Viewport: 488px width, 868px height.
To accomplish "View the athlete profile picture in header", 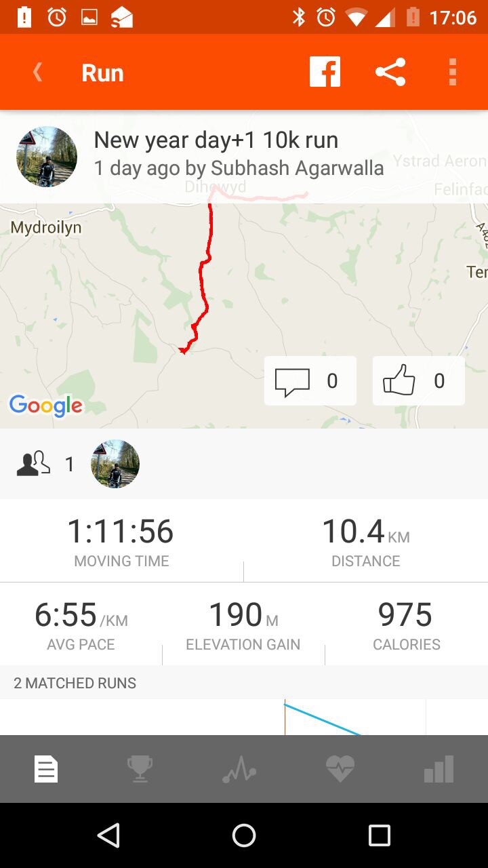I will coord(47,157).
